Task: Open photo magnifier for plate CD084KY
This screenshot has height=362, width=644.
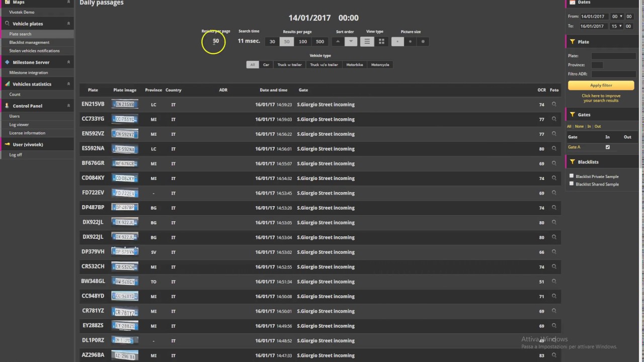Action: pos(554,178)
